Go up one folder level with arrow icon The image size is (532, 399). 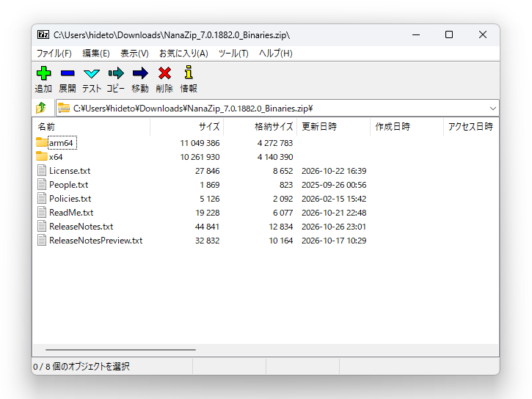[x=41, y=108]
